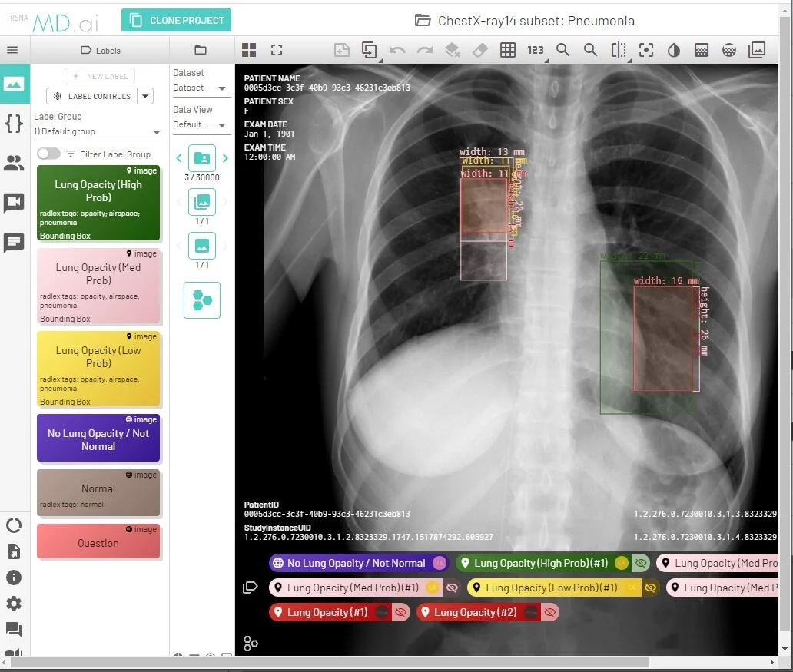Click the CLONE PROJECT button
The height and width of the screenshot is (672, 793).
coord(176,20)
